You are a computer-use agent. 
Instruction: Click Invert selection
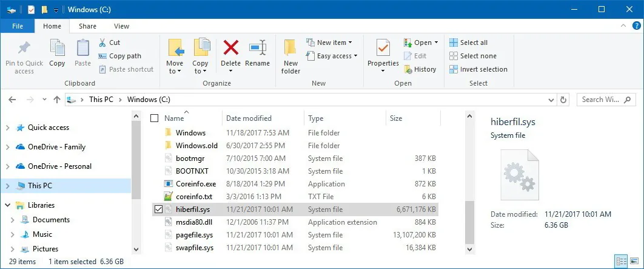click(478, 69)
